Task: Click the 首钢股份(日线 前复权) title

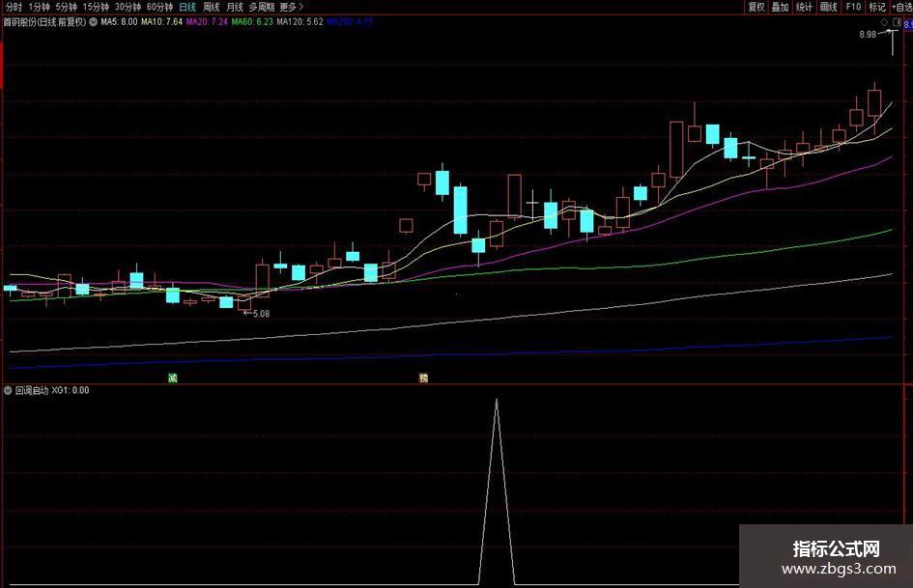Action: tap(44, 22)
